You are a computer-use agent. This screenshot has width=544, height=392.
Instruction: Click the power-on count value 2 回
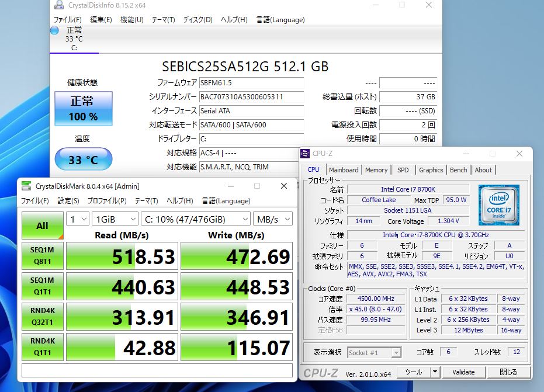pyautogui.click(x=408, y=125)
